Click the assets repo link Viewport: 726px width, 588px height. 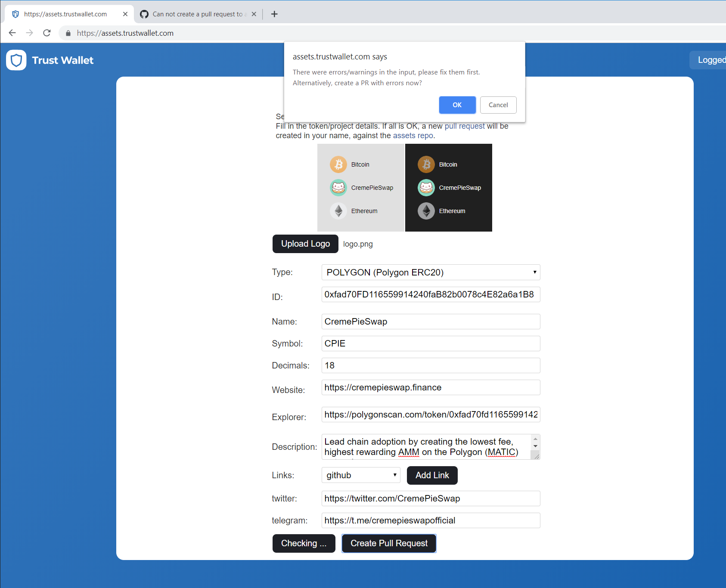pos(413,135)
